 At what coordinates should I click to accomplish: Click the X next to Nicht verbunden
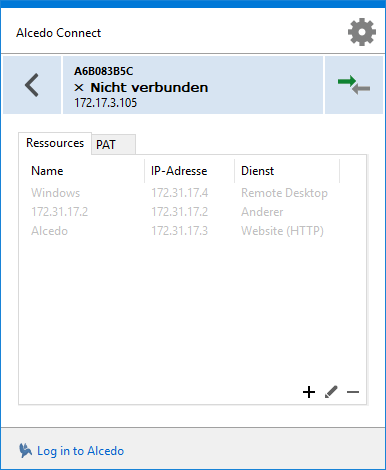79,88
